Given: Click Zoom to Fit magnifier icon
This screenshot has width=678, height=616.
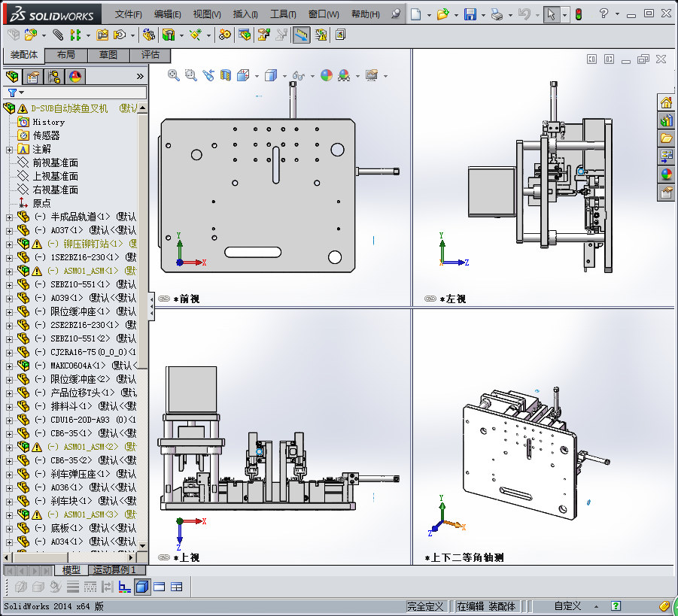Looking at the screenshot, I should [x=173, y=75].
